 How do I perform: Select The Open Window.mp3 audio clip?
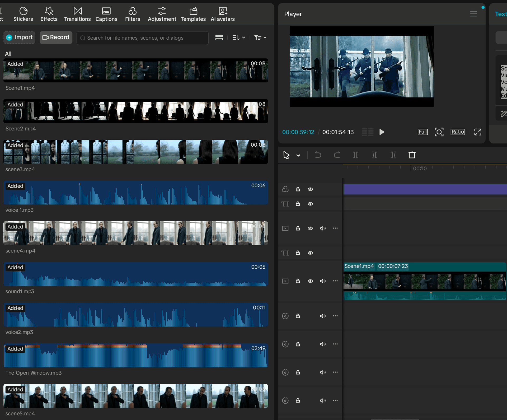(136, 355)
